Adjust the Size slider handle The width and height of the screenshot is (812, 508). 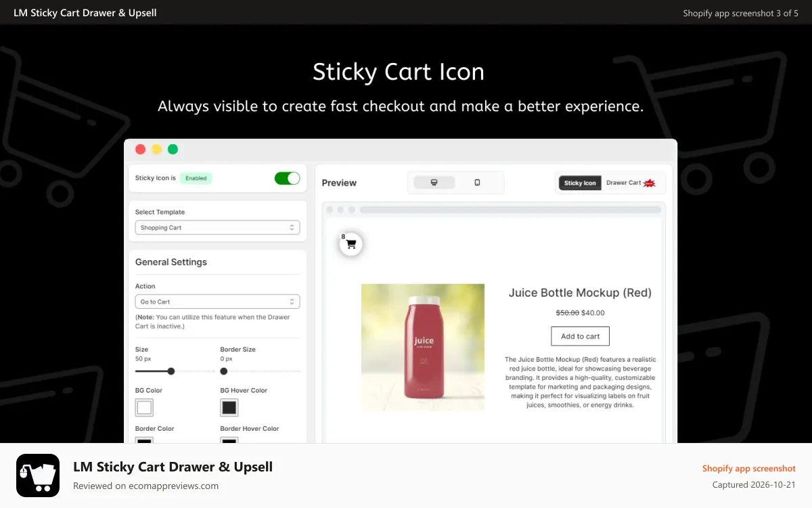pos(171,371)
